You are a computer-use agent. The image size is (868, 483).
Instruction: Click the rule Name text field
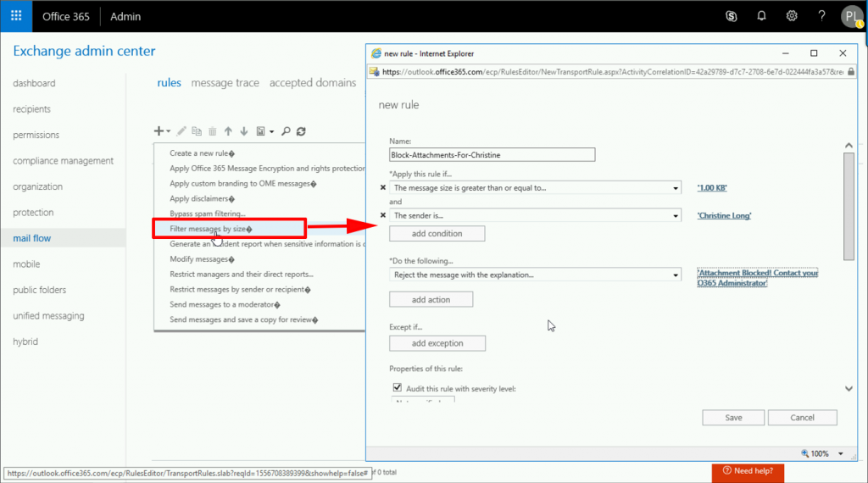(492, 155)
